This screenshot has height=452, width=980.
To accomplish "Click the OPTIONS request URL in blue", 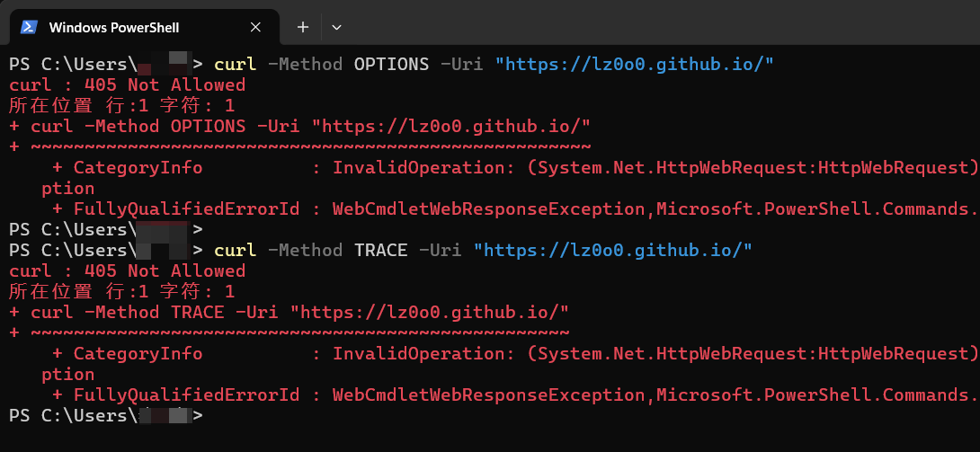I will [x=635, y=64].
